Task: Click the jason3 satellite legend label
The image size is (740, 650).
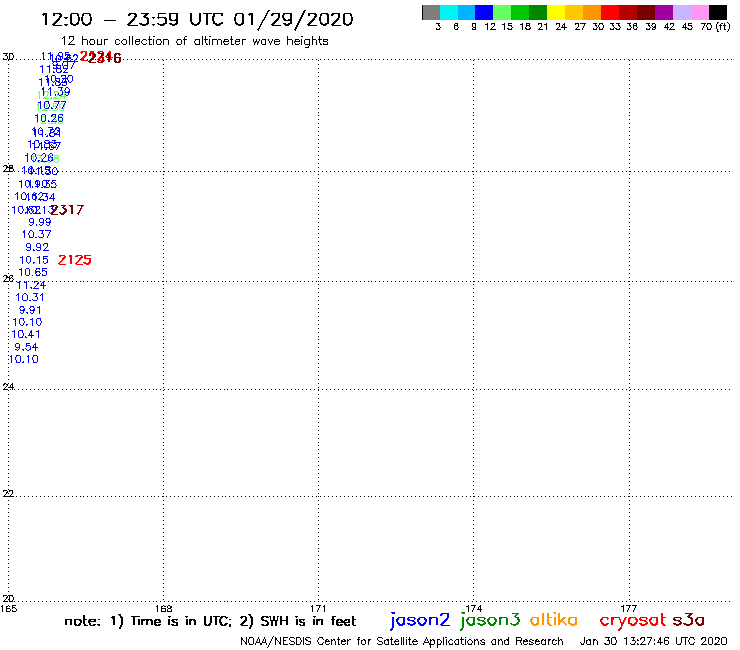Action: 490,620
